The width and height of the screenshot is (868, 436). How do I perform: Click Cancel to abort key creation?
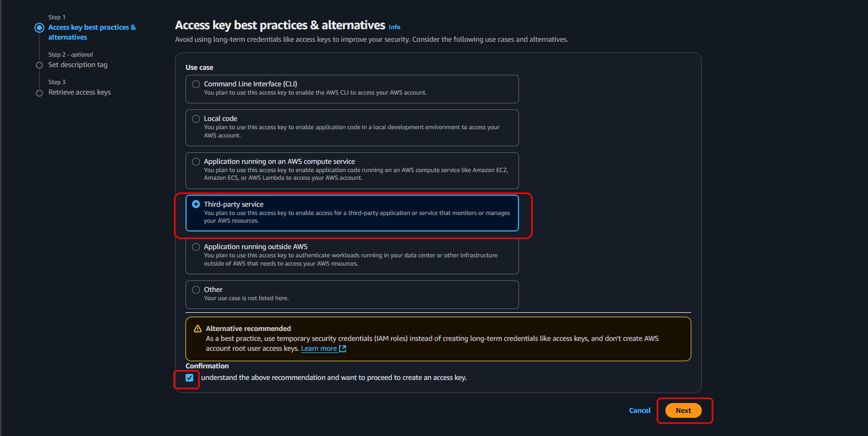[x=639, y=410]
